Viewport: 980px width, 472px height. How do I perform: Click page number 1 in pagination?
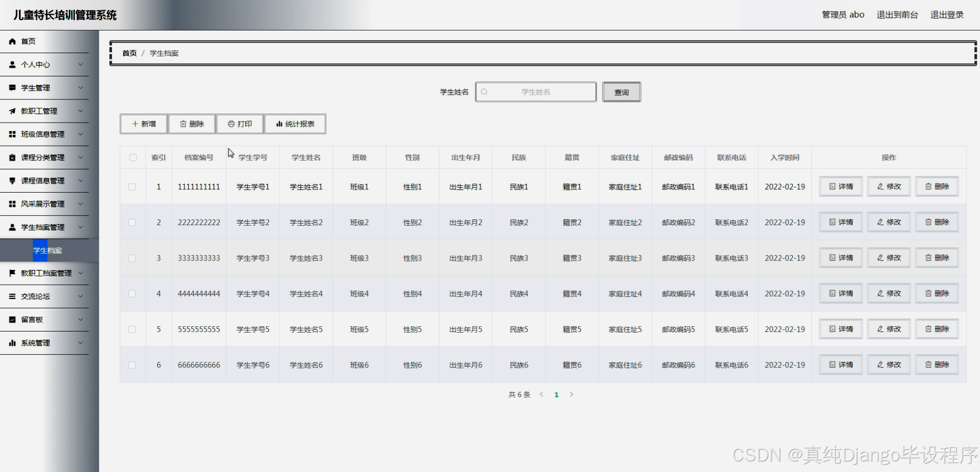click(556, 395)
